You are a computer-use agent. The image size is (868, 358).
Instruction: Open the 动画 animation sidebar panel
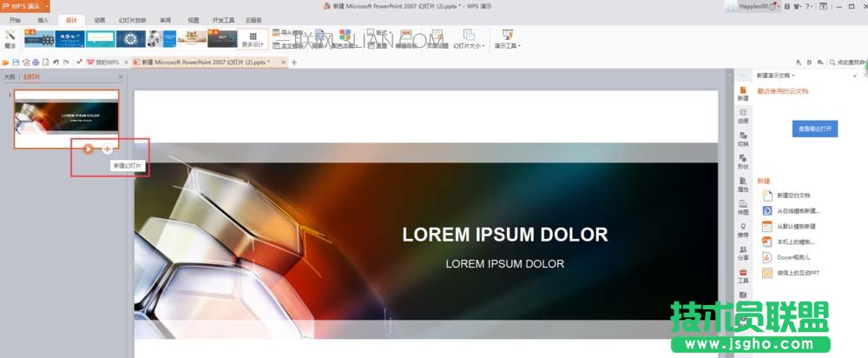pyautogui.click(x=743, y=116)
